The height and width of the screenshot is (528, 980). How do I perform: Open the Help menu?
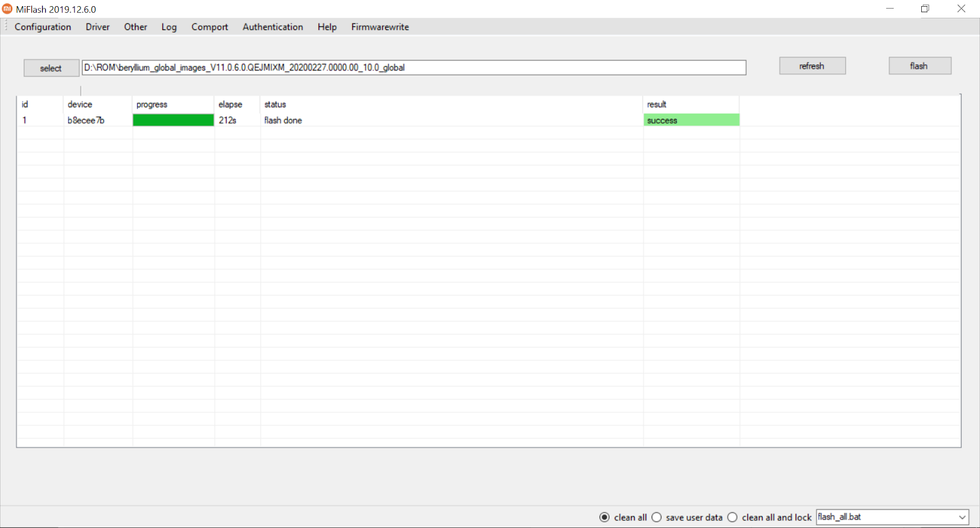click(x=327, y=27)
